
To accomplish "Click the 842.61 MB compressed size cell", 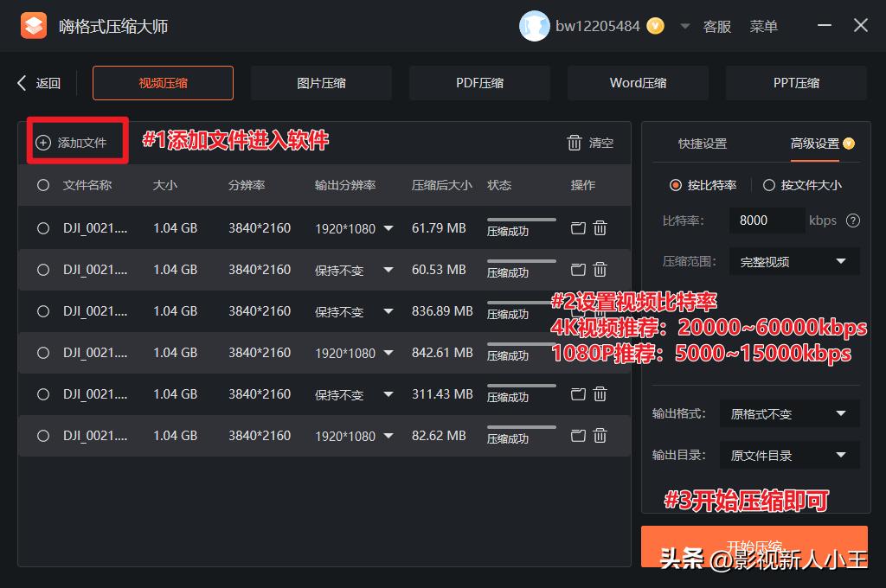I will [442, 353].
